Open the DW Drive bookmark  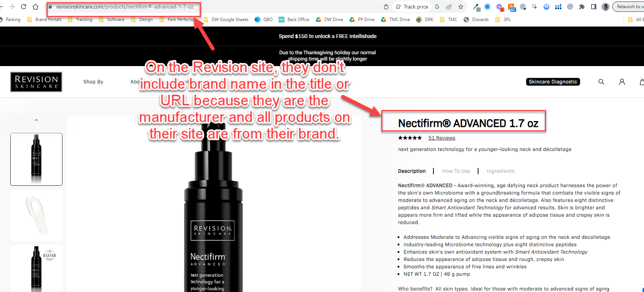[x=330, y=20]
